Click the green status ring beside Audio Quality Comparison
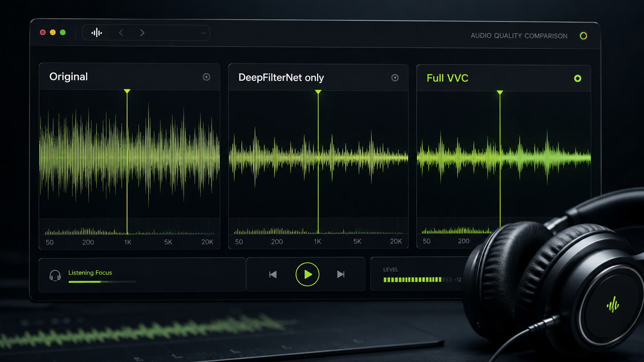 tap(584, 36)
